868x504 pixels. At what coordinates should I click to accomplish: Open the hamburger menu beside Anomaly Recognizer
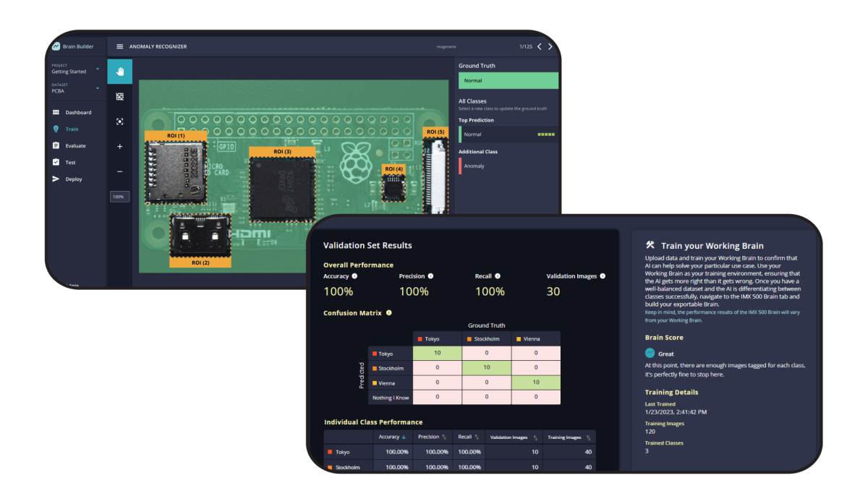pyautogui.click(x=120, y=46)
